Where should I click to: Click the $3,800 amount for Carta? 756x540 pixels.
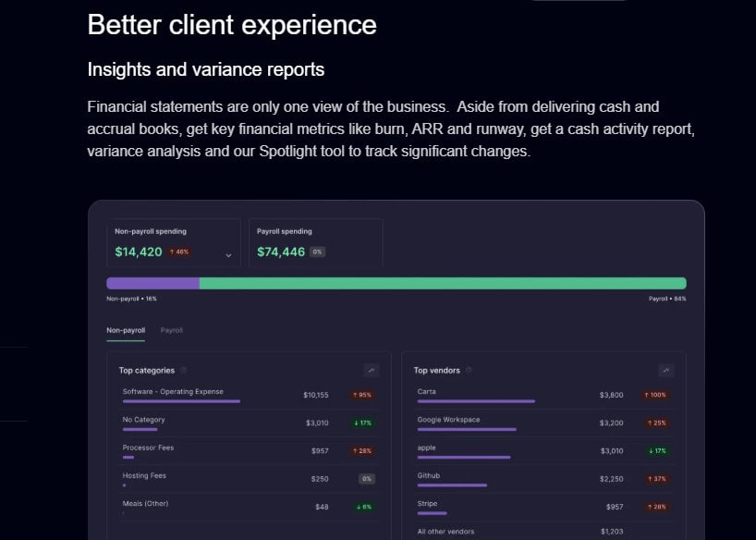click(x=611, y=395)
